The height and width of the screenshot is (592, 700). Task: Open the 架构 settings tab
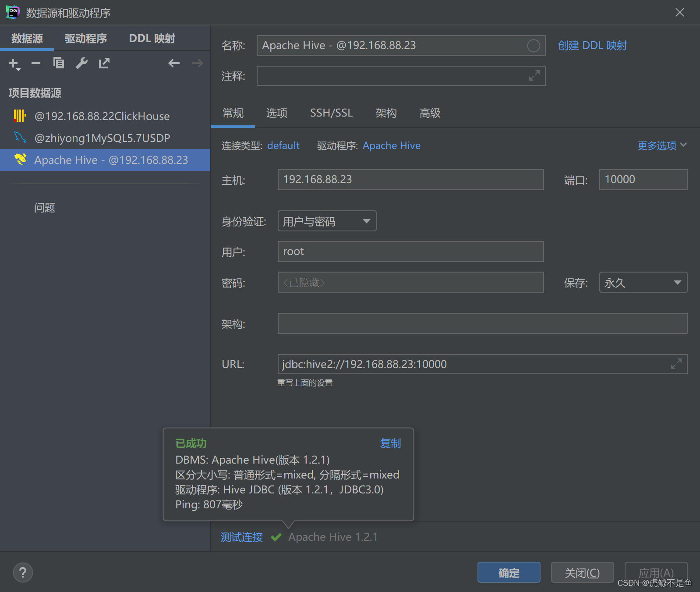click(x=386, y=113)
